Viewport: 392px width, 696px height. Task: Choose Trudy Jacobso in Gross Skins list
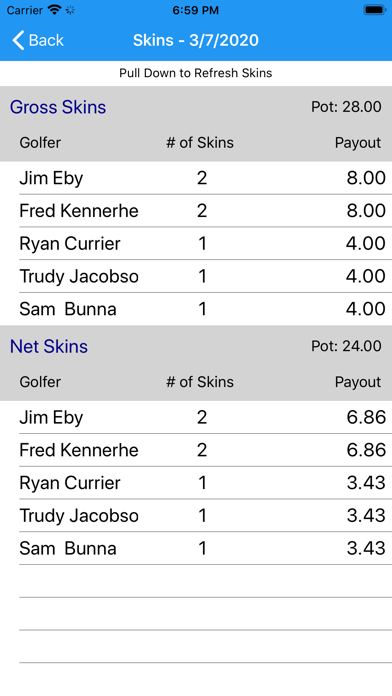pos(196,277)
